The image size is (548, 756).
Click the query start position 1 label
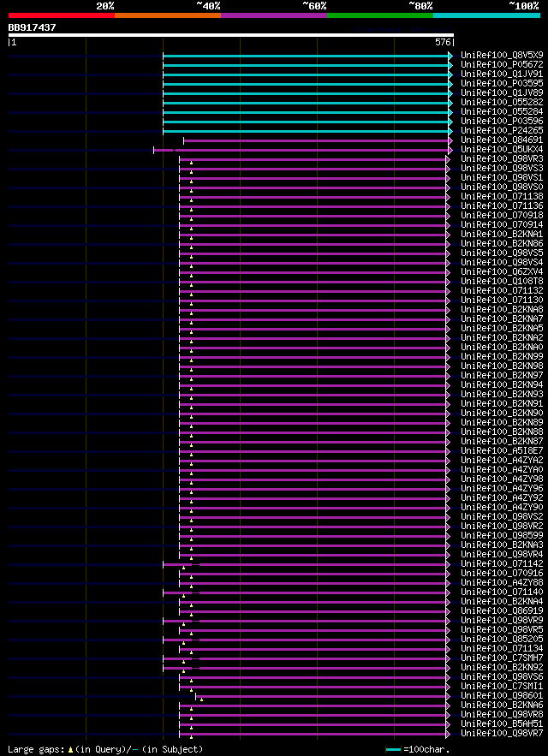click(14, 43)
